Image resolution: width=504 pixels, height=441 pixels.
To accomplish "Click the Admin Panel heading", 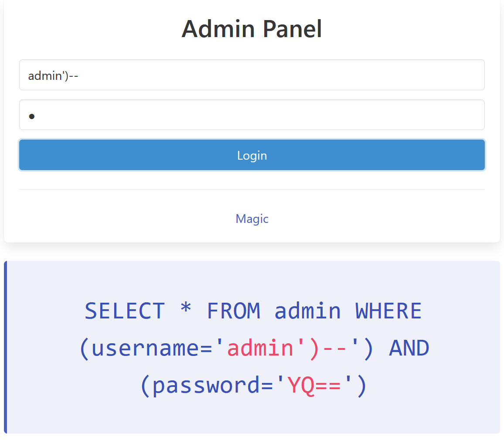I will pos(252,29).
